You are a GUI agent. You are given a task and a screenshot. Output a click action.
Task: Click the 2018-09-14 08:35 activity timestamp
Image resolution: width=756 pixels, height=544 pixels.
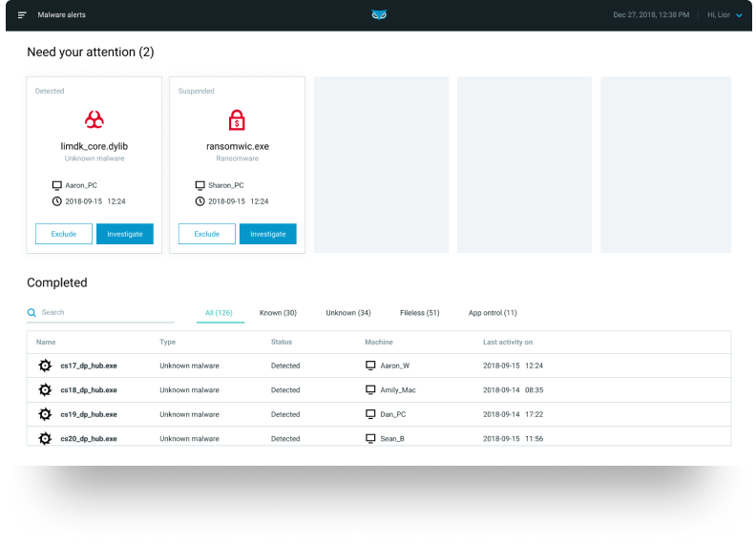coord(513,389)
